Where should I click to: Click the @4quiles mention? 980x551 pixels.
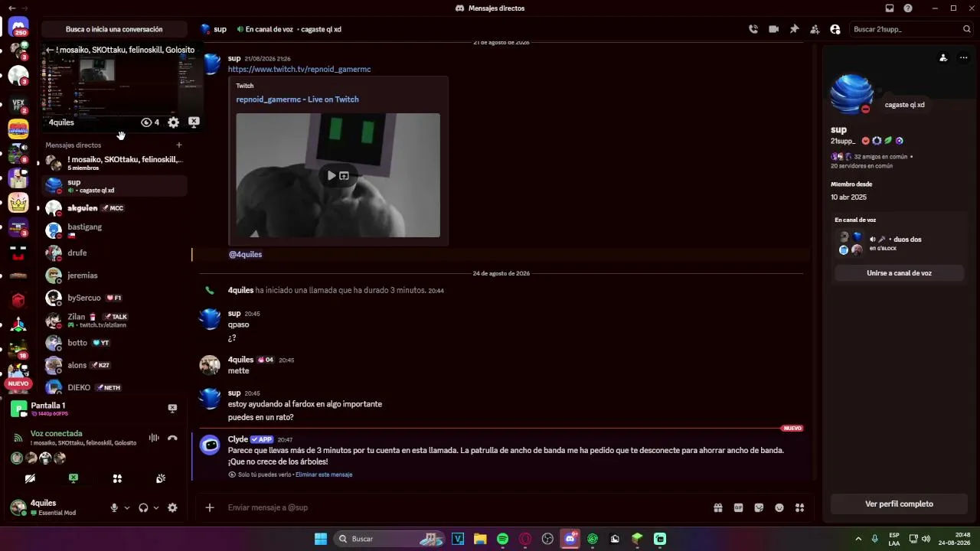[x=245, y=254]
